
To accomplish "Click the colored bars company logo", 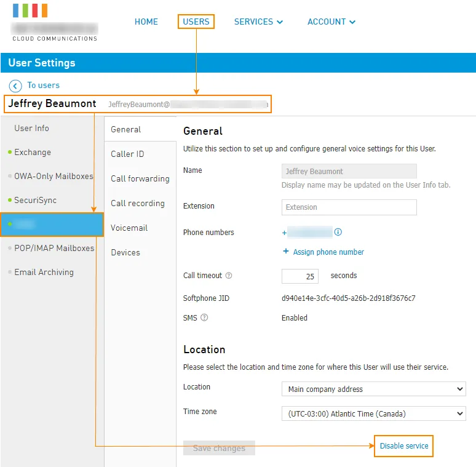I will pos(30,10).
